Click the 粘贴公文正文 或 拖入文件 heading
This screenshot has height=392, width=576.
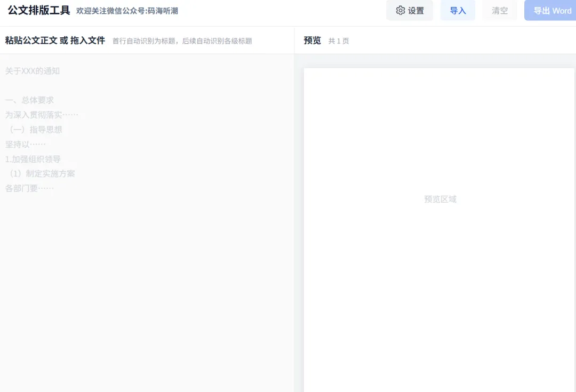pos(55,41)
